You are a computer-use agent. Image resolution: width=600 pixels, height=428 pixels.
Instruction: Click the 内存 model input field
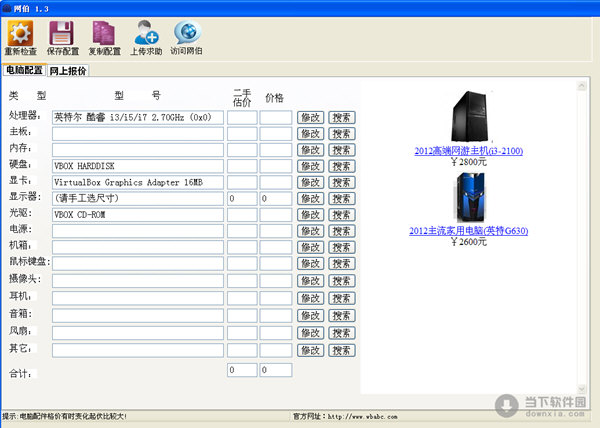138,150
